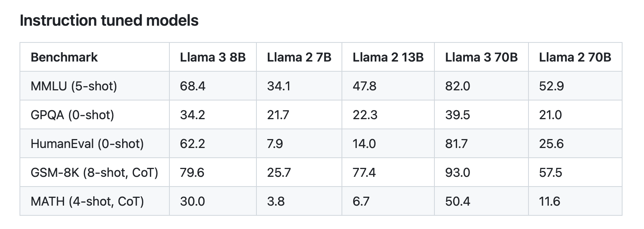Click the 50.4 MATH score cell
The image size is (644, 229).
pos(457,201)
